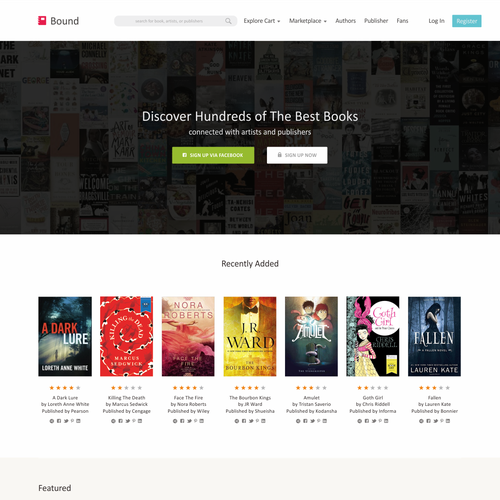This screenshot has width=500, height=500.
Task: Share A Dark Lure on Facebook
Action: pos(59,421)
